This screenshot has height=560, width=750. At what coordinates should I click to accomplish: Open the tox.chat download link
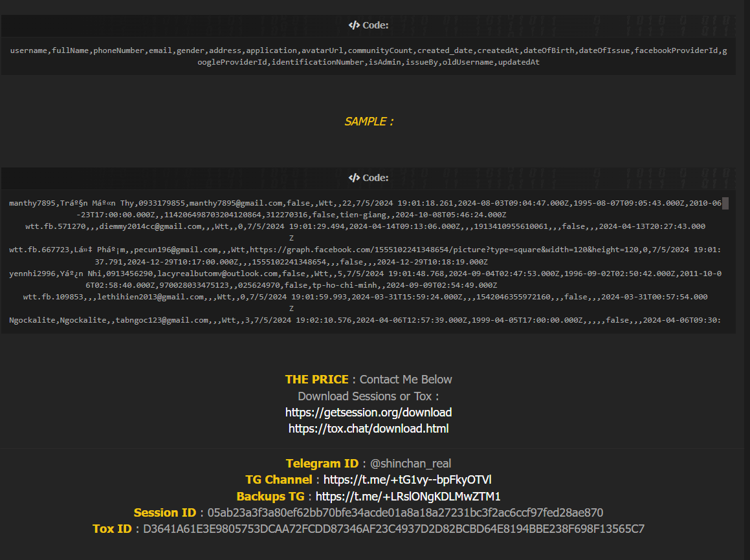(x=368, y=429)
